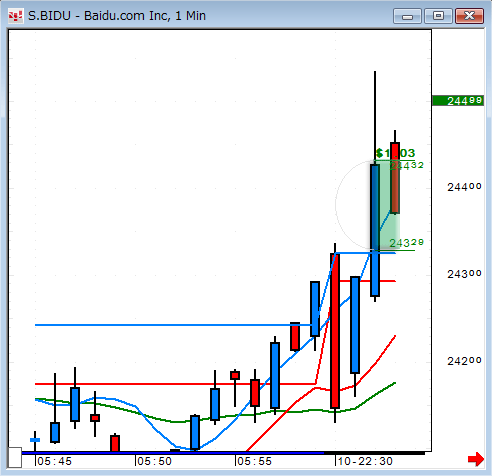Click the 05:50 time axis label
This screenshot has width=492, height=476.
(154, 461)
